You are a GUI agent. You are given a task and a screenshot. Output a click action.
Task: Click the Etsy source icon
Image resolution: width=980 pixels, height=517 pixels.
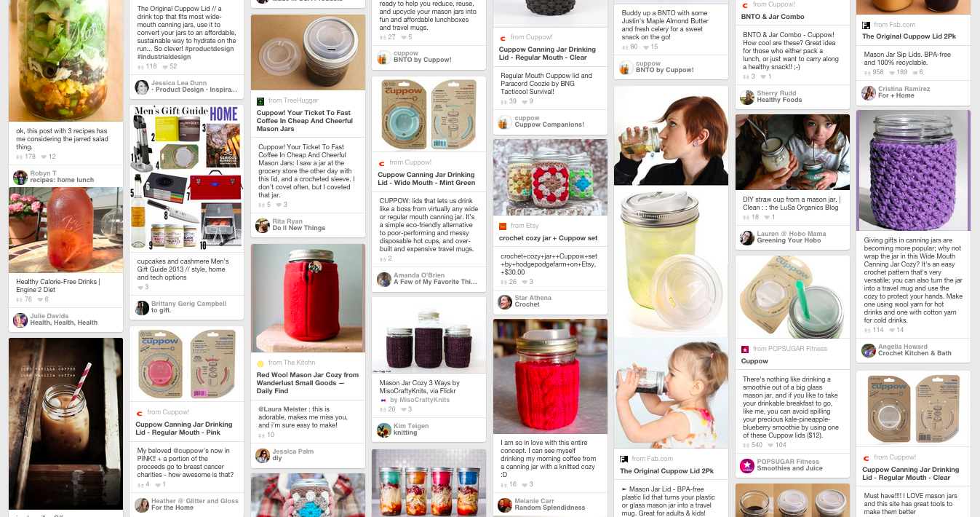pyautogui.click(x=503, y=226)
